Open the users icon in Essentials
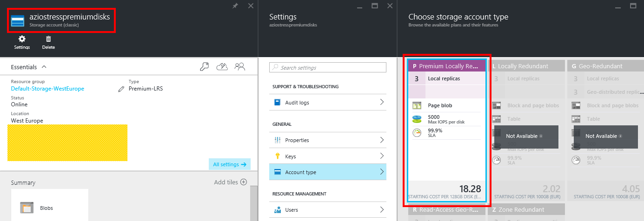This screenshot has width=644, height=221. pyautogui.click(x=240, y=67)
